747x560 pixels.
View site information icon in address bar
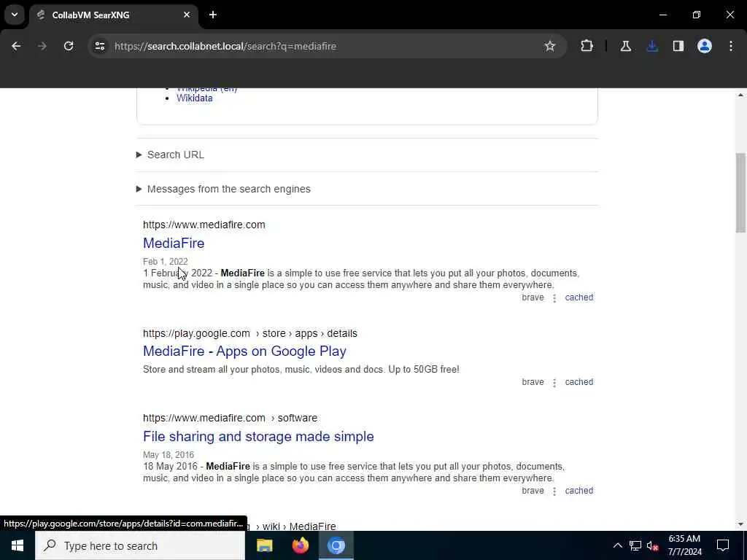pos(99,46)
